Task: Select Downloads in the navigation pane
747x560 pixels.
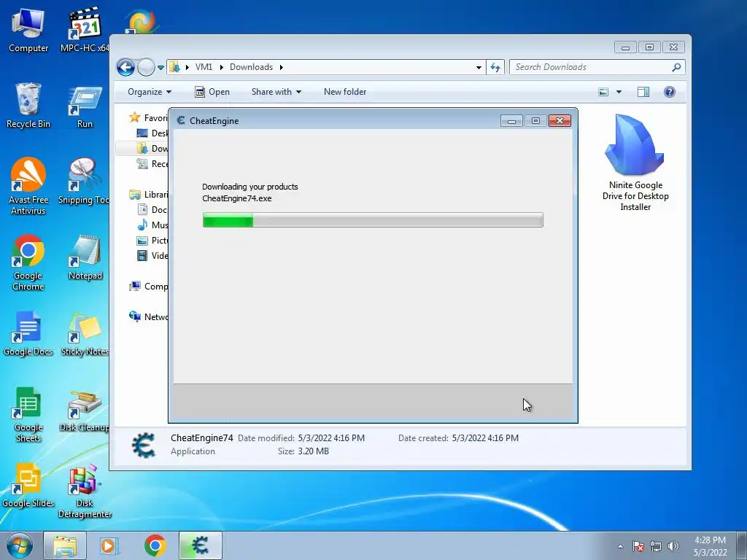Action: pyautogui.click(x=152, y=148)
